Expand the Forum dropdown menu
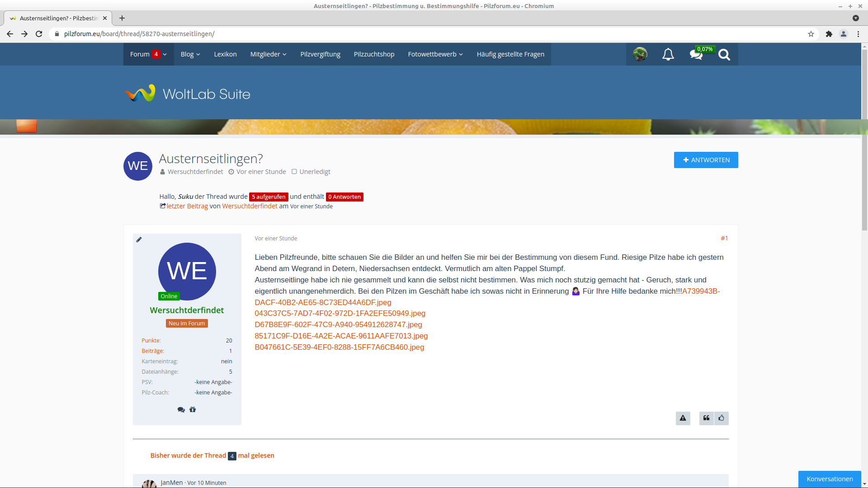Image resolution: width=868 pixels, height=488 pixels. (x=148, y=54)
